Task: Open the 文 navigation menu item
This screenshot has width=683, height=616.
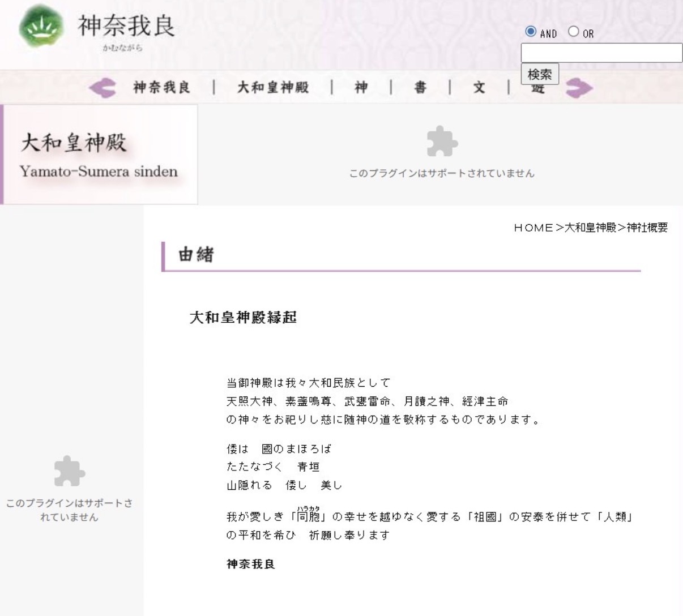Action: pos(479,88)
